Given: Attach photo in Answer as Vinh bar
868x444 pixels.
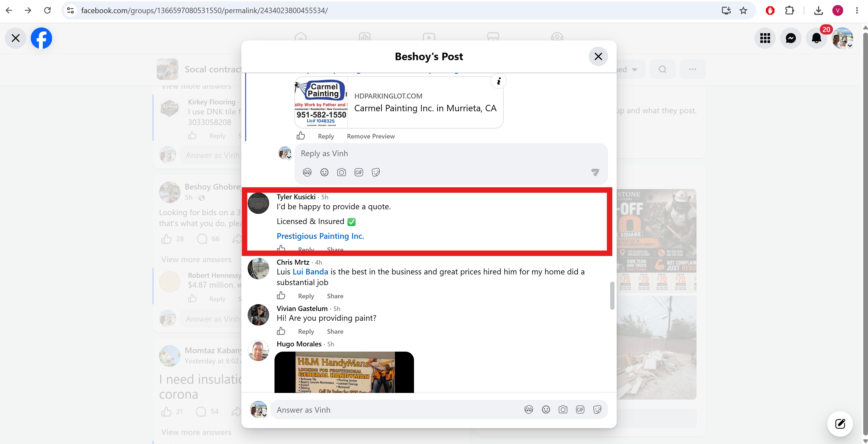Looking at the screenshot, I should [x=563, y=410].
